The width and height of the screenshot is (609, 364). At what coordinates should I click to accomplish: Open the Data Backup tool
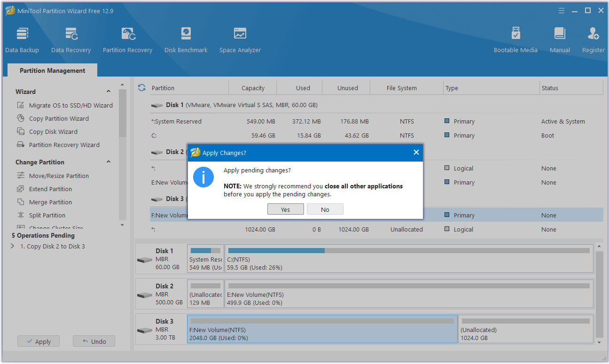pos(22,40)
